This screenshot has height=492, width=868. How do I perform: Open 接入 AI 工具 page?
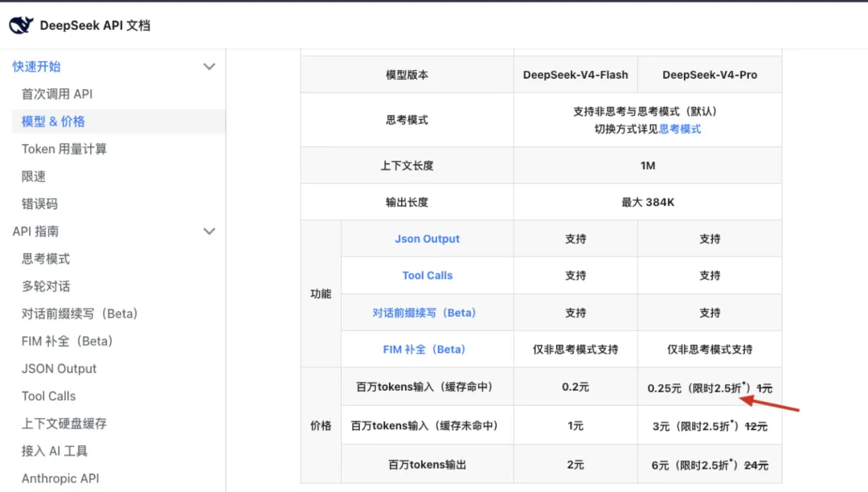click(55, 451)
